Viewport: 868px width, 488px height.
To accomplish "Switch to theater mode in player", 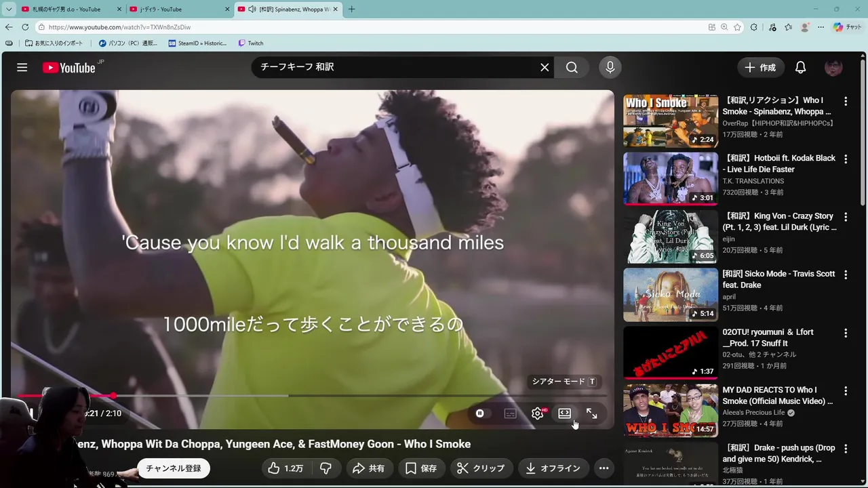I will click(564, 413).
